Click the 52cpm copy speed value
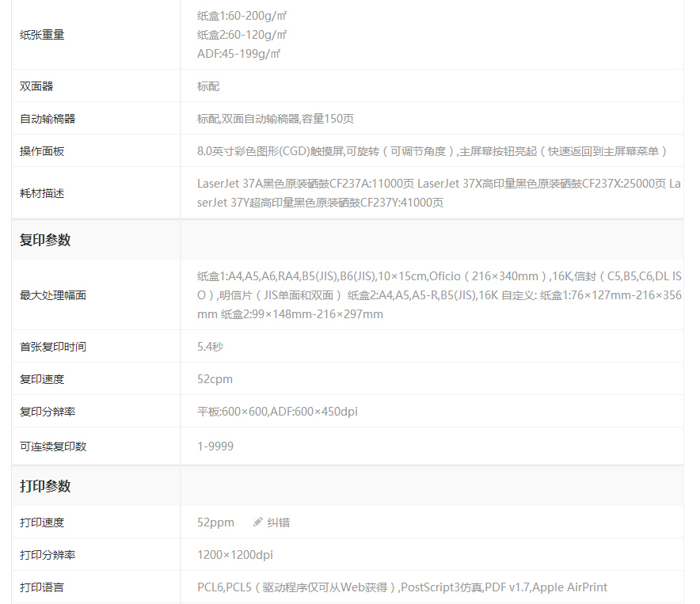The image size is (700, 604). click(x=215, y=379)
